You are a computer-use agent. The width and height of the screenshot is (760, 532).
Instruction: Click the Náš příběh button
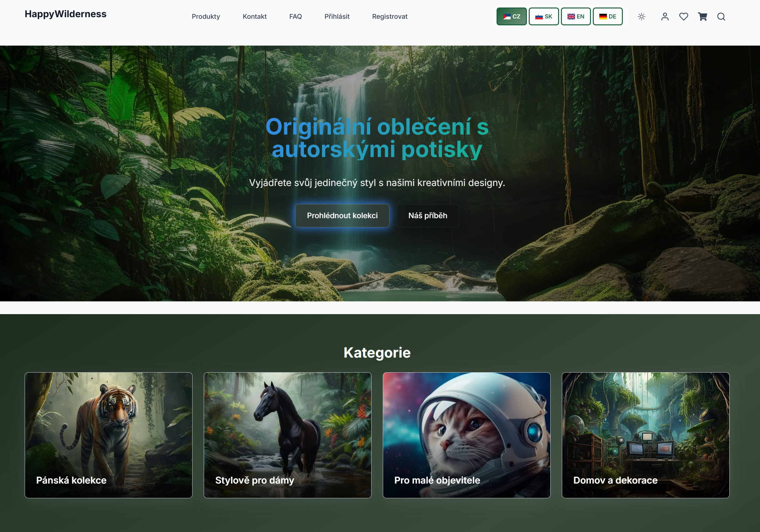[x=428, y=215]
